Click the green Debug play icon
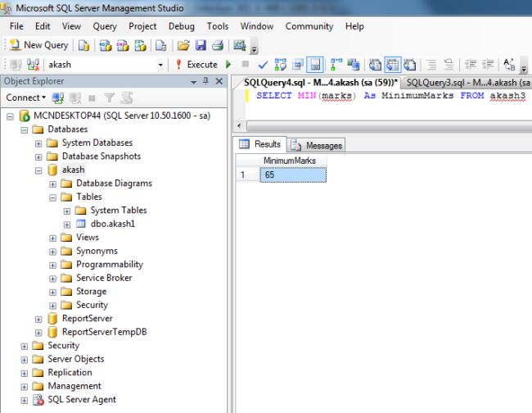 click(228, 64)
